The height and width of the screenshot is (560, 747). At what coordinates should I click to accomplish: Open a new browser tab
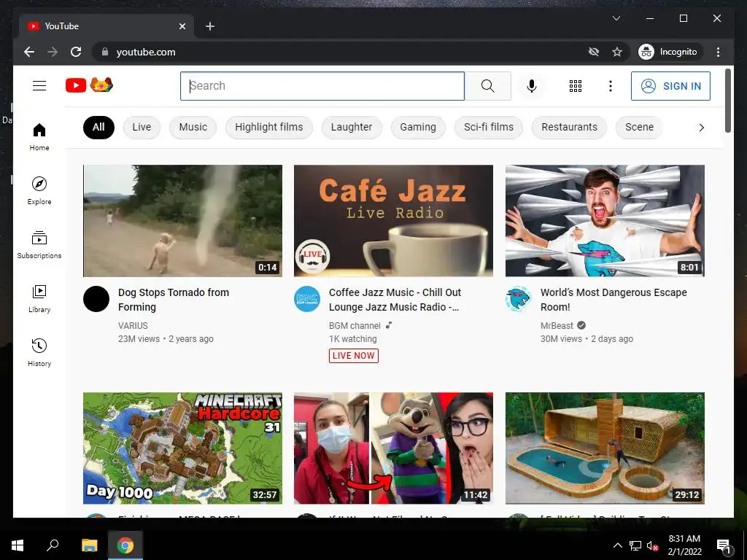[x=209, y=26]
